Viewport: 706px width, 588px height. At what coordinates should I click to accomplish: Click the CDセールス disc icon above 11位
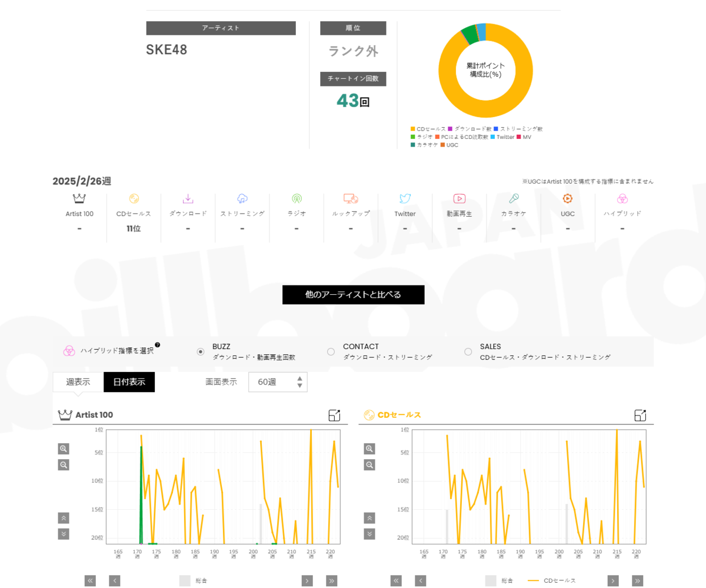(x=134, y=198)
